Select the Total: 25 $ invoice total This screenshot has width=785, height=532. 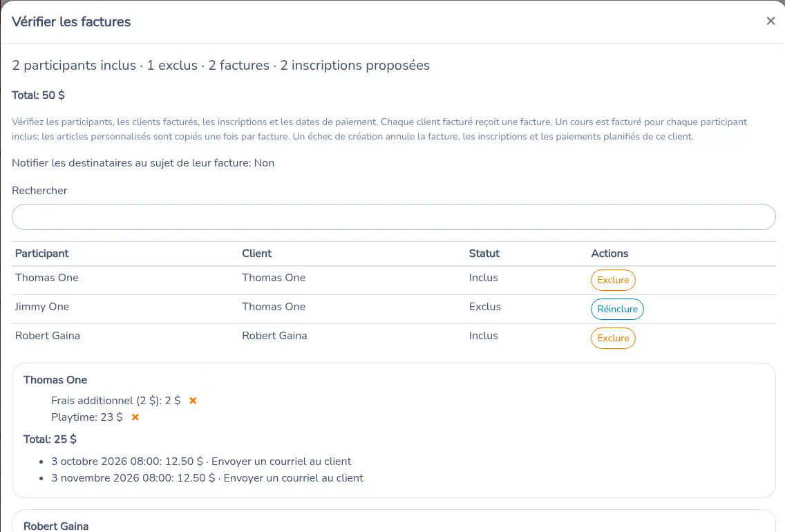coord(50,439)
